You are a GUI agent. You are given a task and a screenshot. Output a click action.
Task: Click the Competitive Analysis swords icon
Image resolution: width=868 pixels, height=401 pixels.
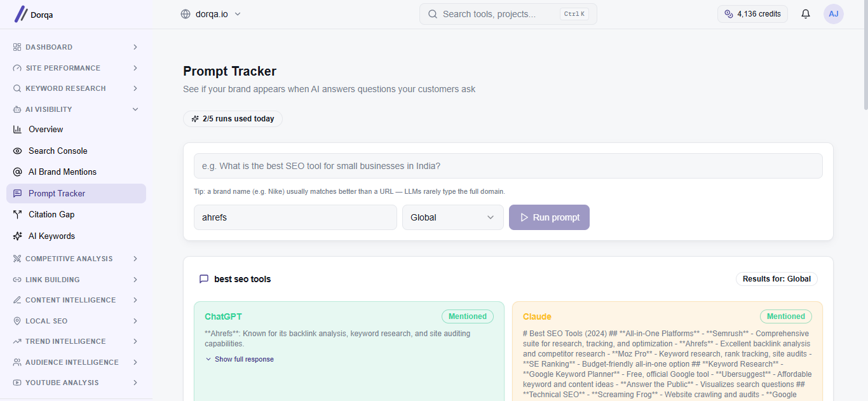click(x=17, y=259)
